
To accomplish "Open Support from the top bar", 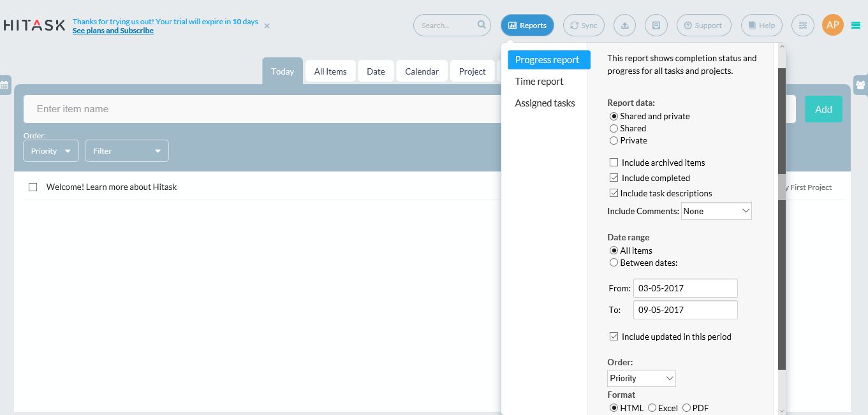I will coord(703,25).
